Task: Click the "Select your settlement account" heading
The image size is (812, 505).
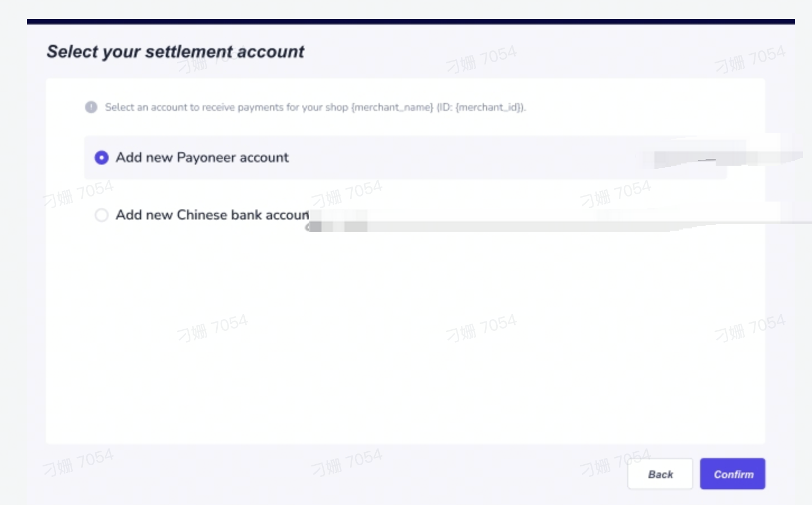Action: (x=175, y=52)
